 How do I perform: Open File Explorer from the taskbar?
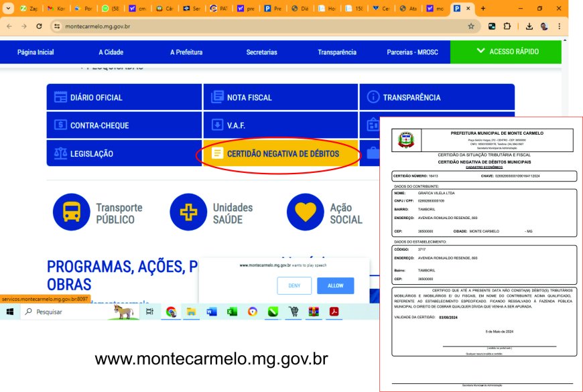pyautogui.click(x=192, y=312)
